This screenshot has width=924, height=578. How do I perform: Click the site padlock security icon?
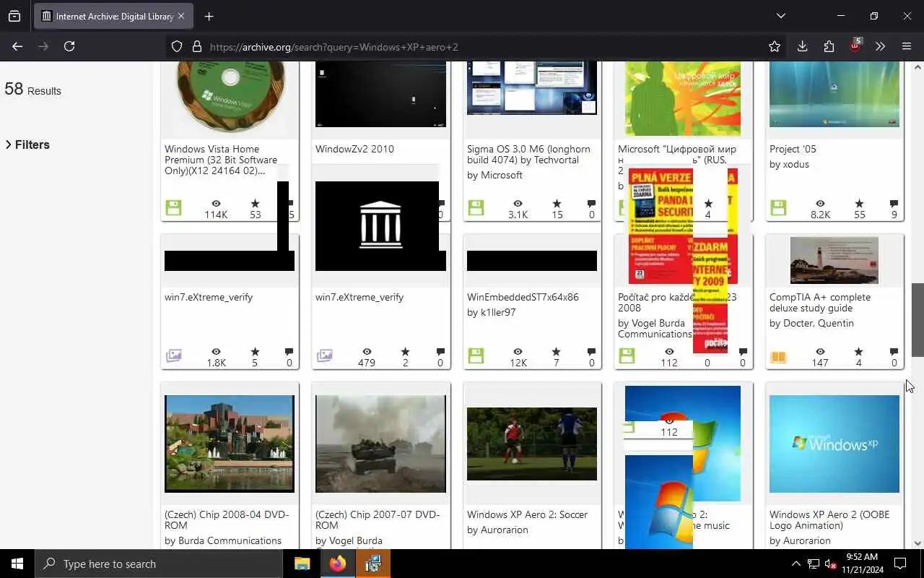(x=196, y=46)
